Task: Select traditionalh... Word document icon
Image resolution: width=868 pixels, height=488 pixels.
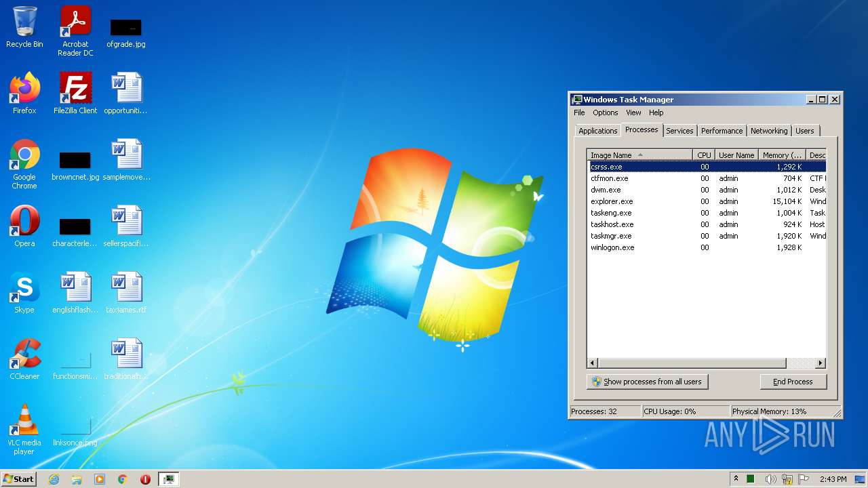Action: 126,359
